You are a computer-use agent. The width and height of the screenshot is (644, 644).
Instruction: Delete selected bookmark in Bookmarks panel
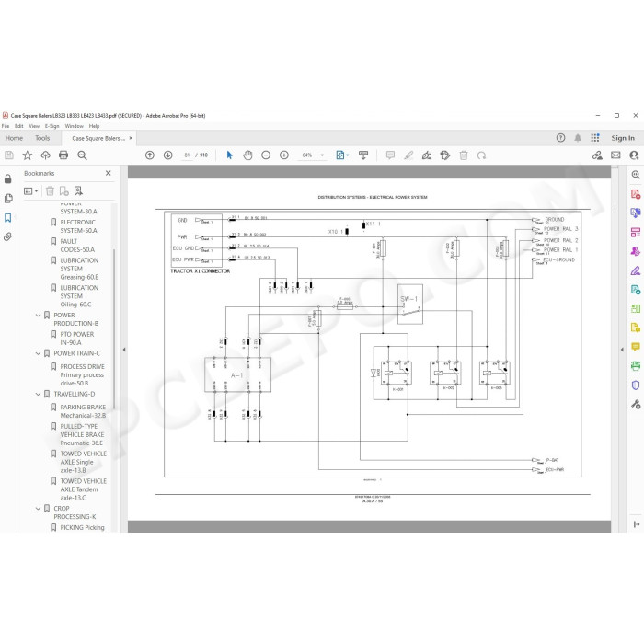coord(50,191)
